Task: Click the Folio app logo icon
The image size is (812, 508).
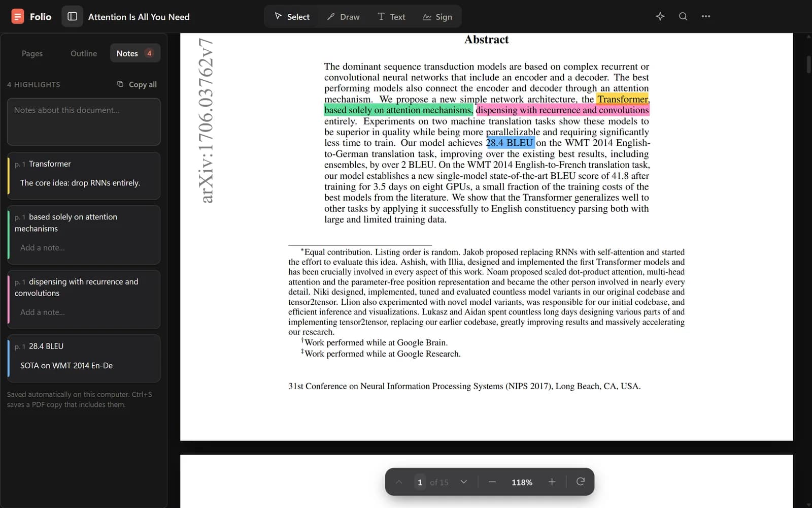Action: click(18, 17)
